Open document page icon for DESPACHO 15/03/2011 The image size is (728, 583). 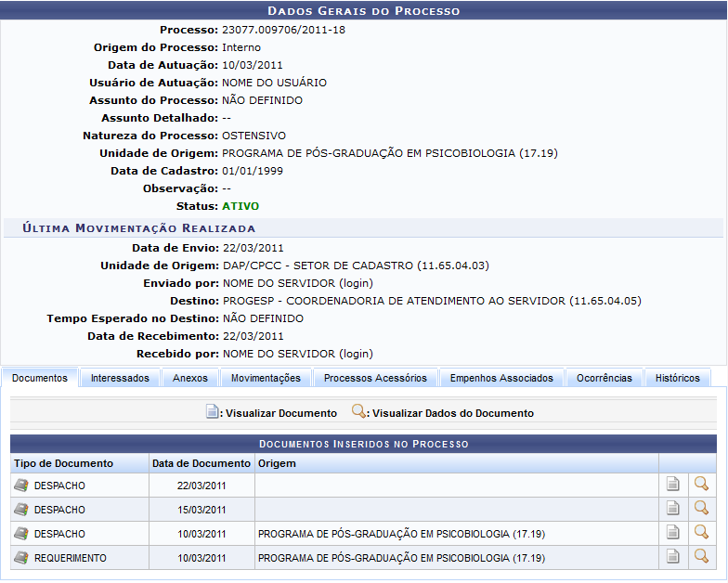coord(673,508)
